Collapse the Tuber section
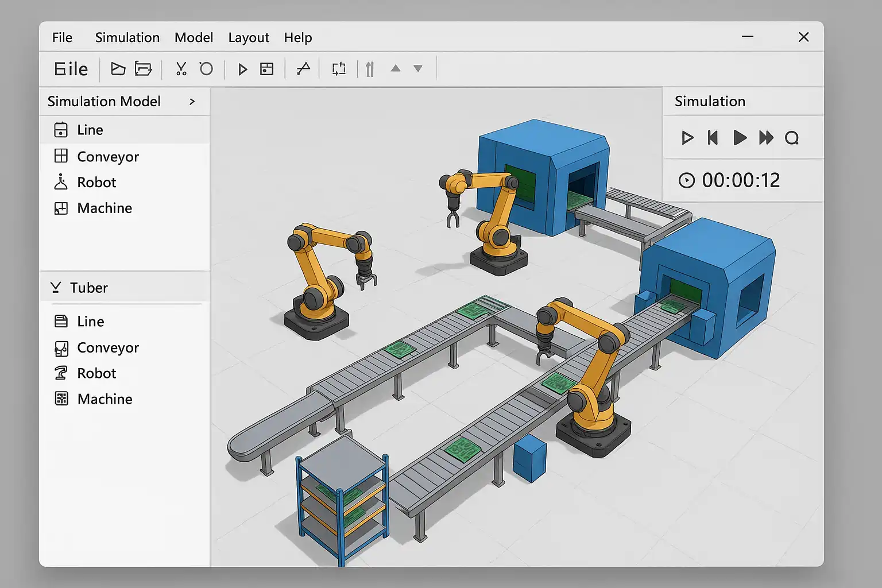The width and height of the screenshot is (882, 588). coord(56,287)
